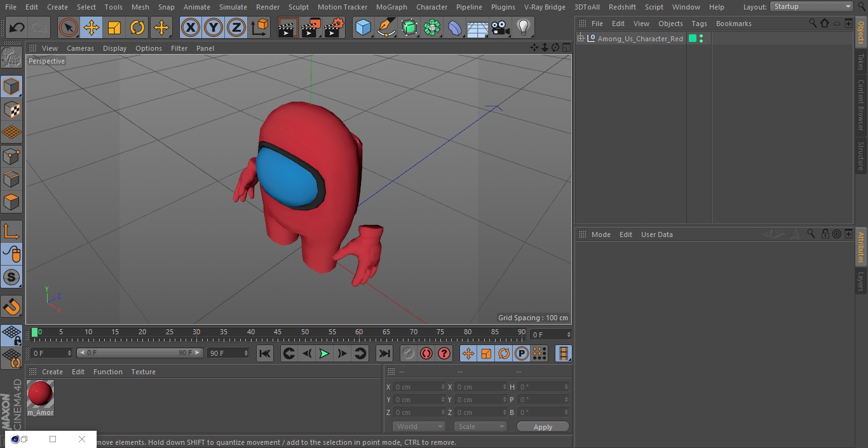Image resolution: width=868 pixels, height=448 pixels.
Task: Select the Move tool
Action: [x=92, y=27]
